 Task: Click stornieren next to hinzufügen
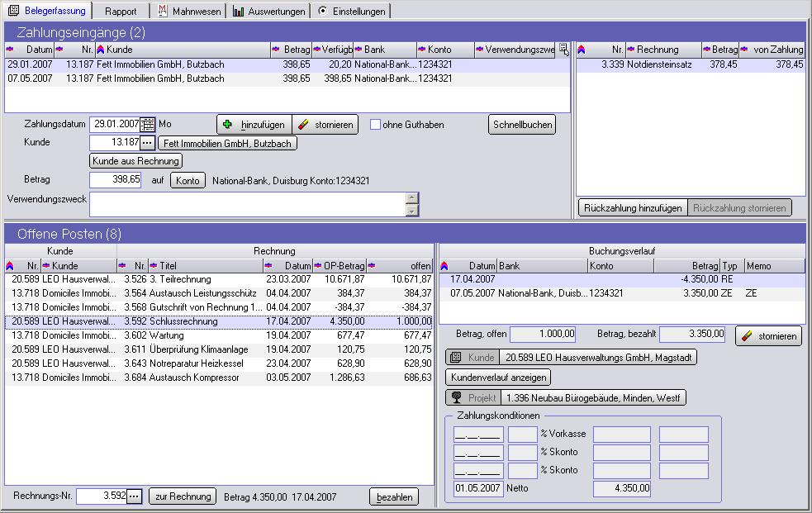(x=325, y=125)
